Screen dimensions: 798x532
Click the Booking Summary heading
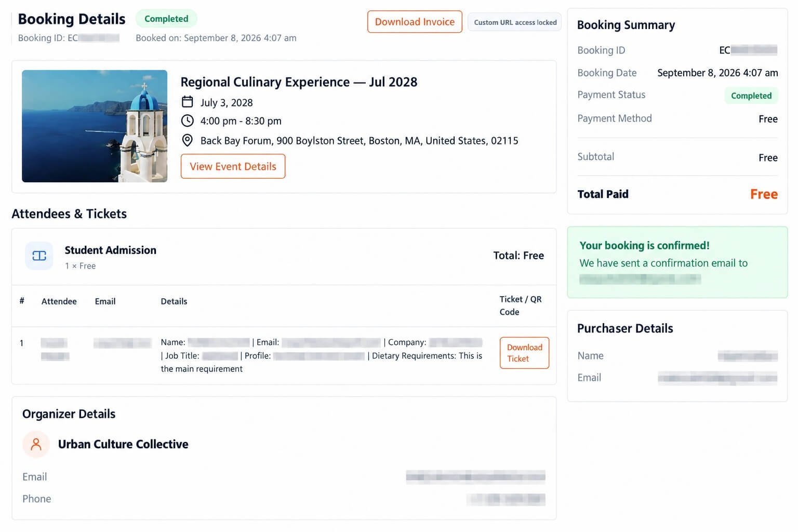(626, 25)
